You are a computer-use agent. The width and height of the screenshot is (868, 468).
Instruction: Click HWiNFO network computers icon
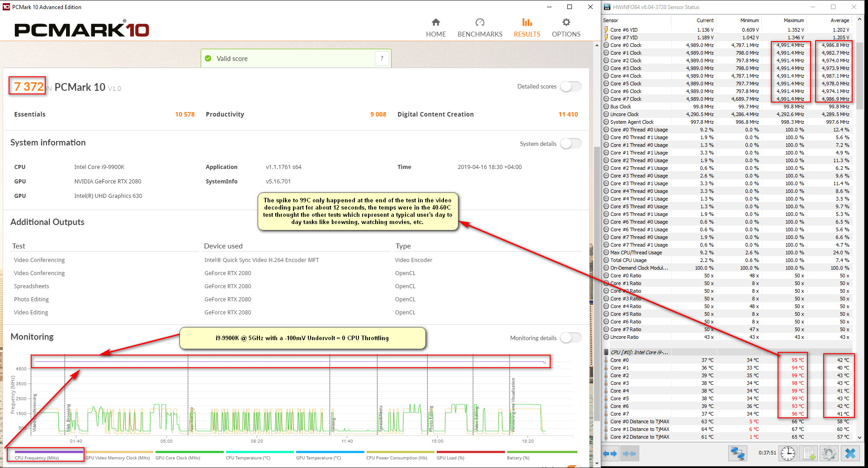pyautogui.click(x=737, y=453)
